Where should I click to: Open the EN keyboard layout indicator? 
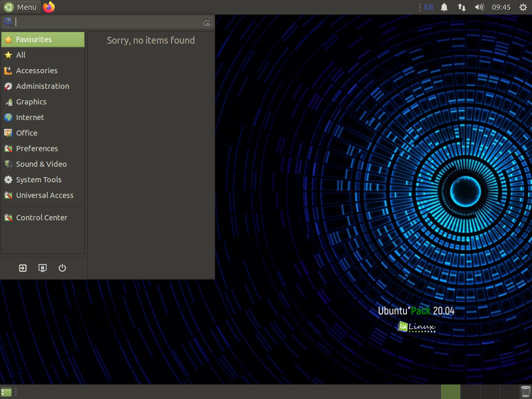pyautogui.click(x=429, y=7)
